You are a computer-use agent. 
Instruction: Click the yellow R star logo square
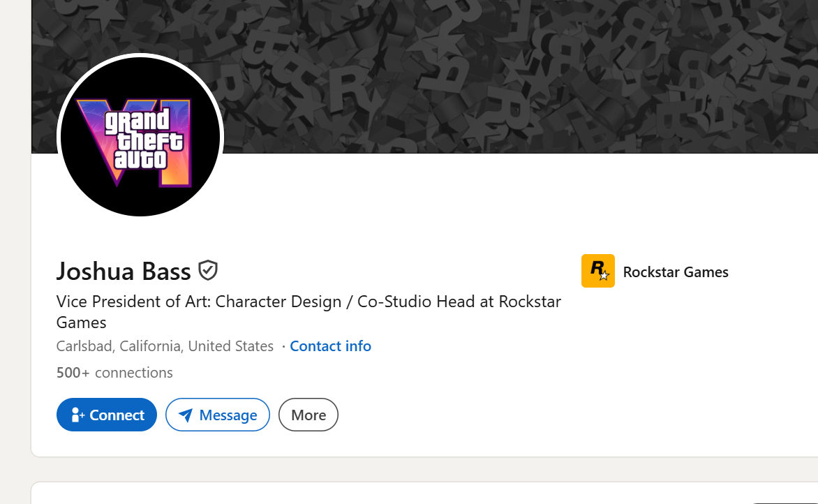point(598,271)
